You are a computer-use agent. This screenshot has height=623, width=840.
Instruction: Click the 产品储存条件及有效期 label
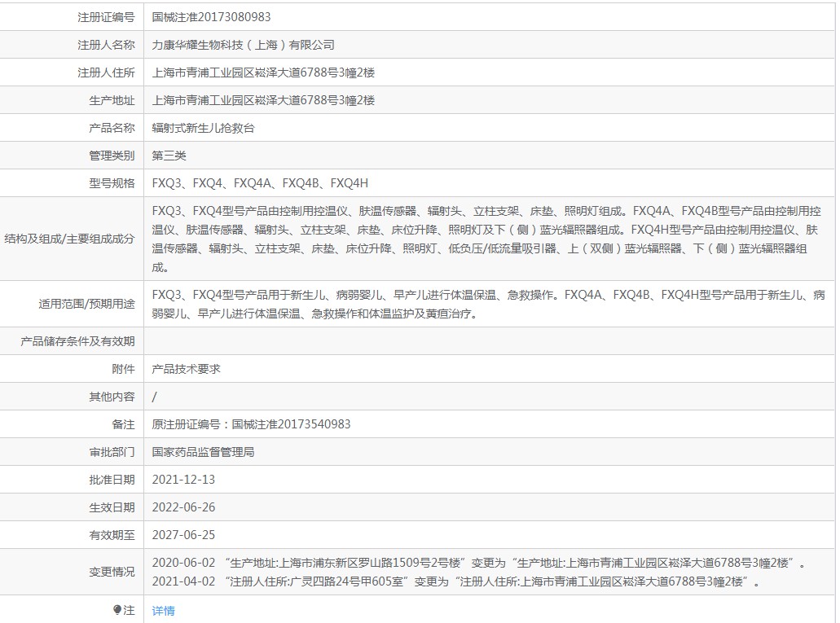click(77, 341)
